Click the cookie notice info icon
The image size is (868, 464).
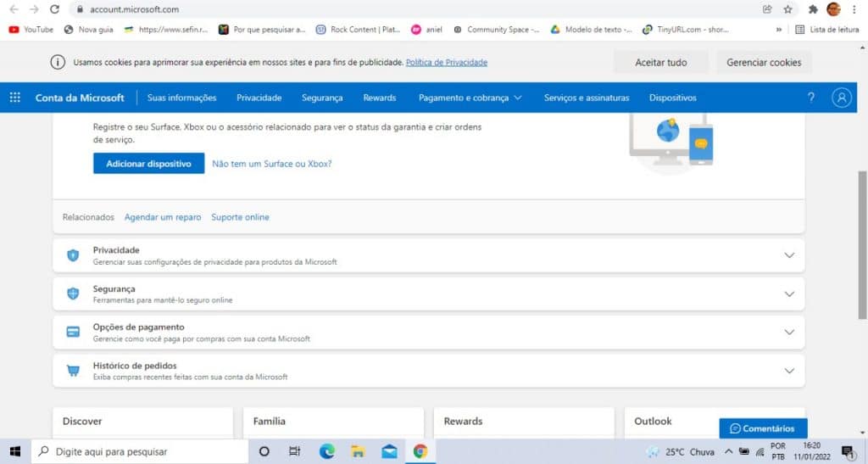pos(58,62)
